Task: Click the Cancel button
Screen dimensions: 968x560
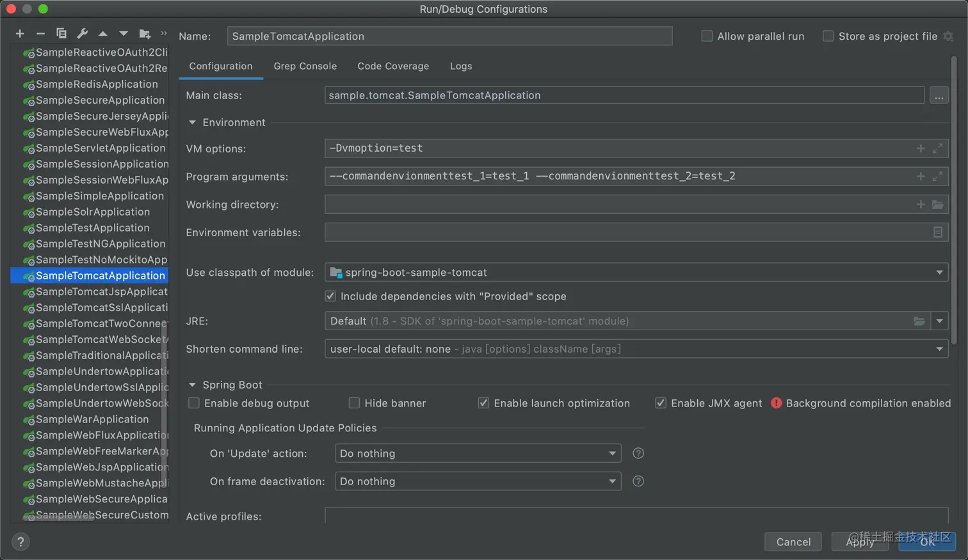Action: (794, 542)
